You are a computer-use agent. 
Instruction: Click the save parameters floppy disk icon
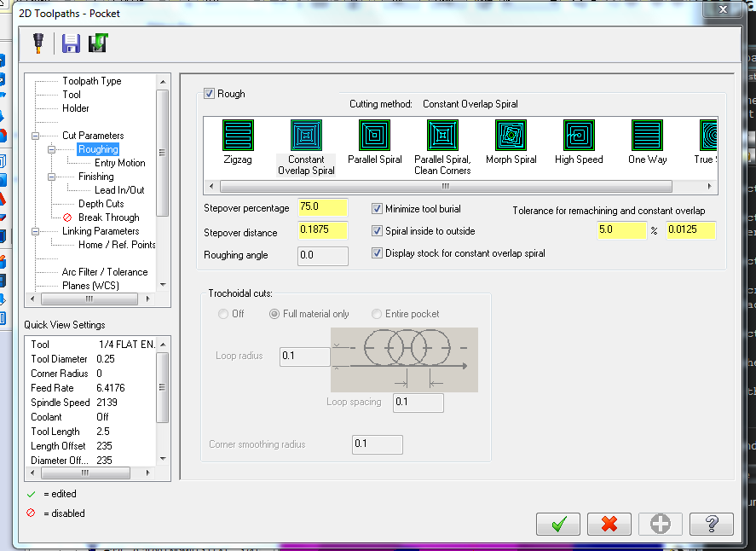coord(71,43)
